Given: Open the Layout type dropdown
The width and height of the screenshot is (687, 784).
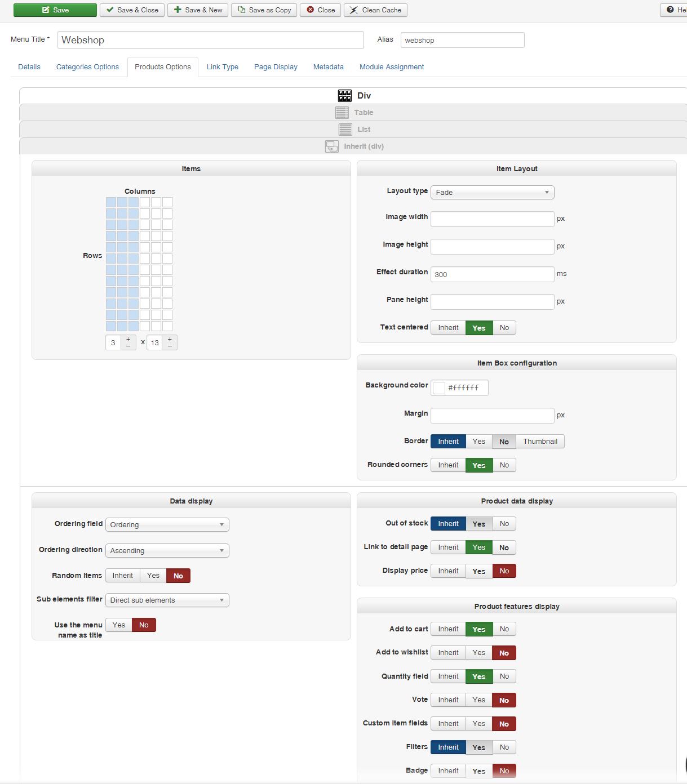Looking at the screenshot, I should 493,193.
